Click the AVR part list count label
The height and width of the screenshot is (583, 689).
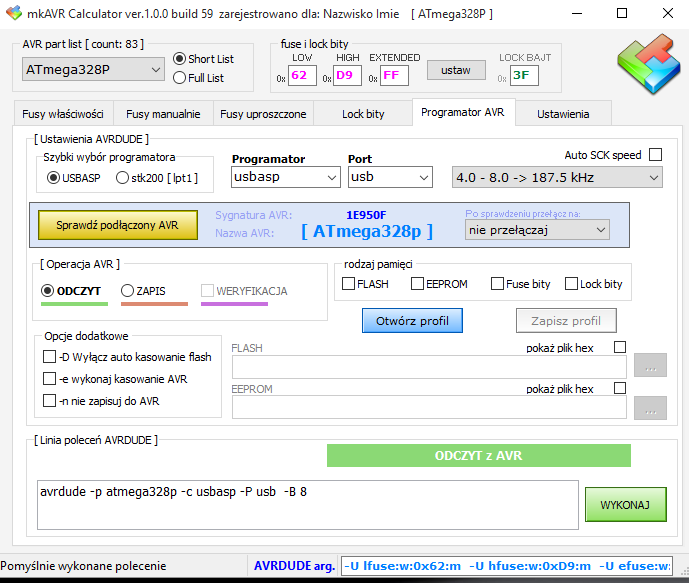point(83,44)
